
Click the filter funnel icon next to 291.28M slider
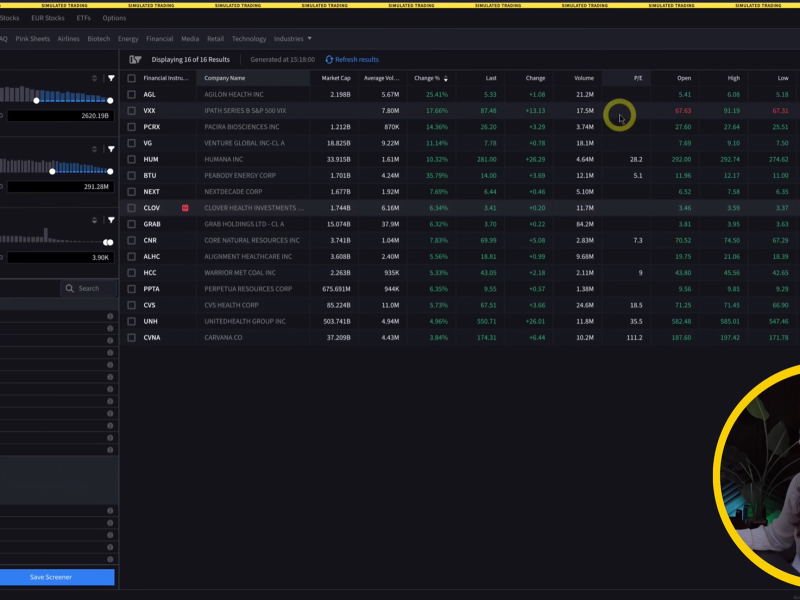click(111, 149)
